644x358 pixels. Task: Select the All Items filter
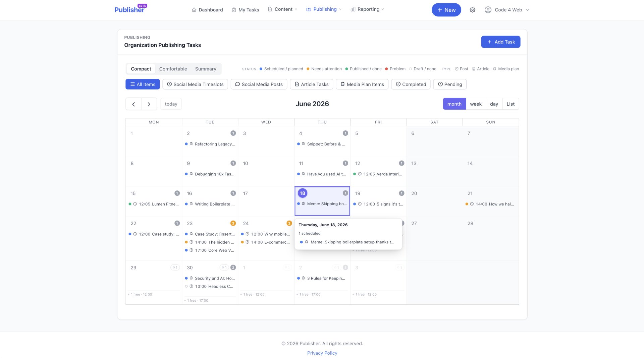point(143,84)
